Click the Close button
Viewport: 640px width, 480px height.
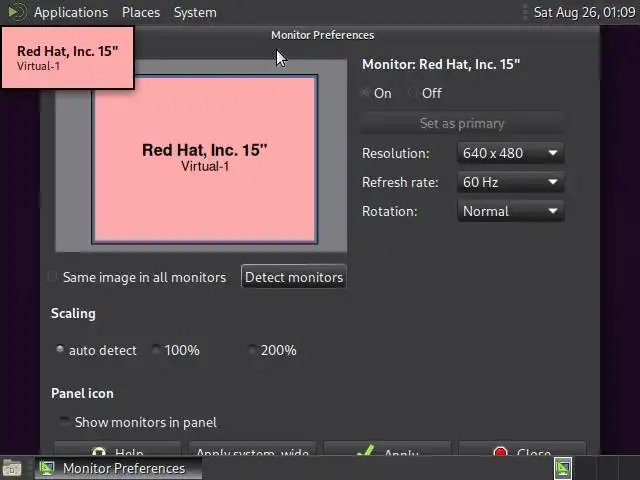522,448
